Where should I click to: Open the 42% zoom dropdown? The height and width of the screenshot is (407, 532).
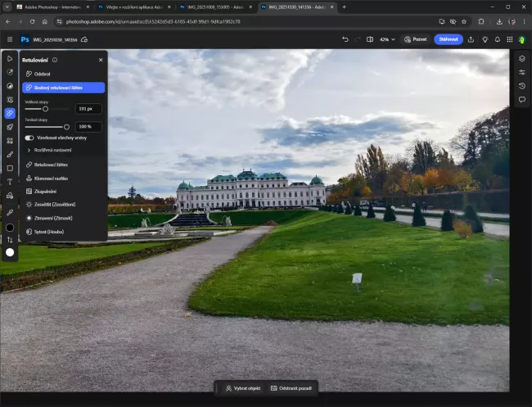(387, 39)
